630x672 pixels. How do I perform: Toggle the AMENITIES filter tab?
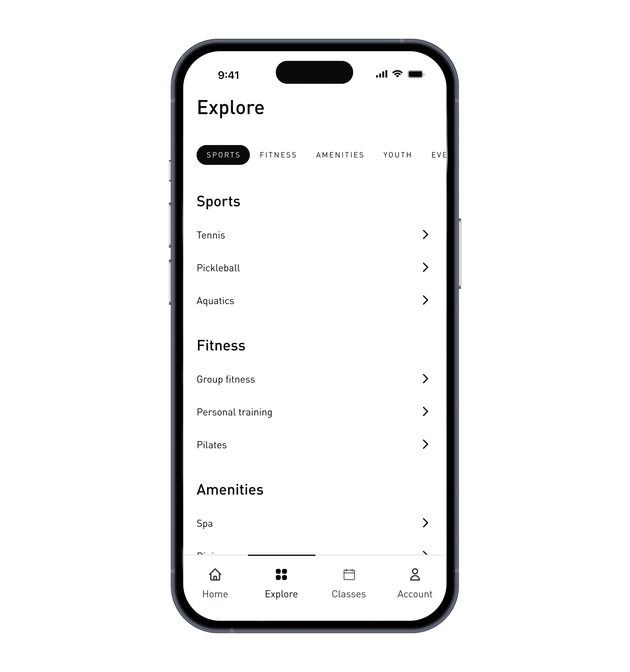[340, 154]
